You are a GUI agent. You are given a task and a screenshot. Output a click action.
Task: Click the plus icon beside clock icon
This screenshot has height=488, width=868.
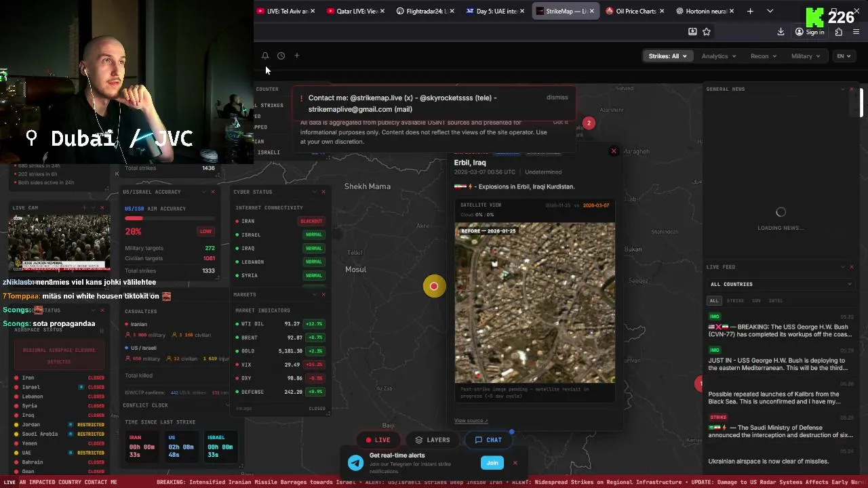pos(296,56)
